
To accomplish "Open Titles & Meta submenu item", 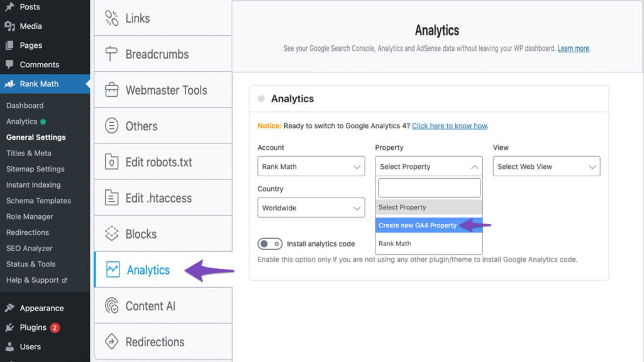I will pyautogui.click(x=29, y=153).
